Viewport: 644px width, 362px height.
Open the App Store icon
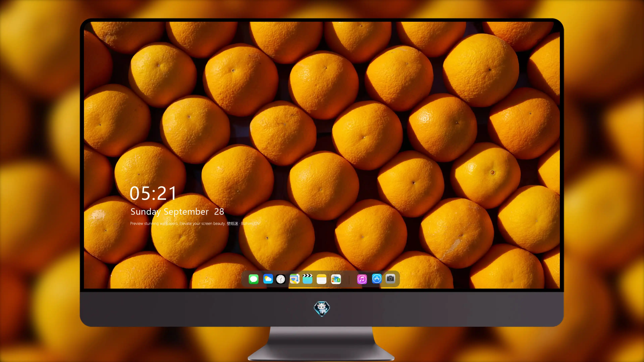[377, 279]
